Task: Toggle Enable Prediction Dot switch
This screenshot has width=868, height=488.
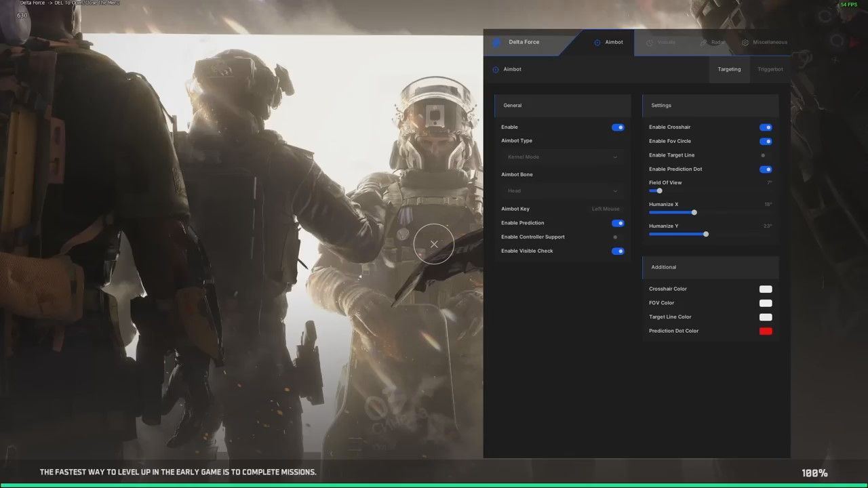Action: pyautogui.click(x=766, y=169)
